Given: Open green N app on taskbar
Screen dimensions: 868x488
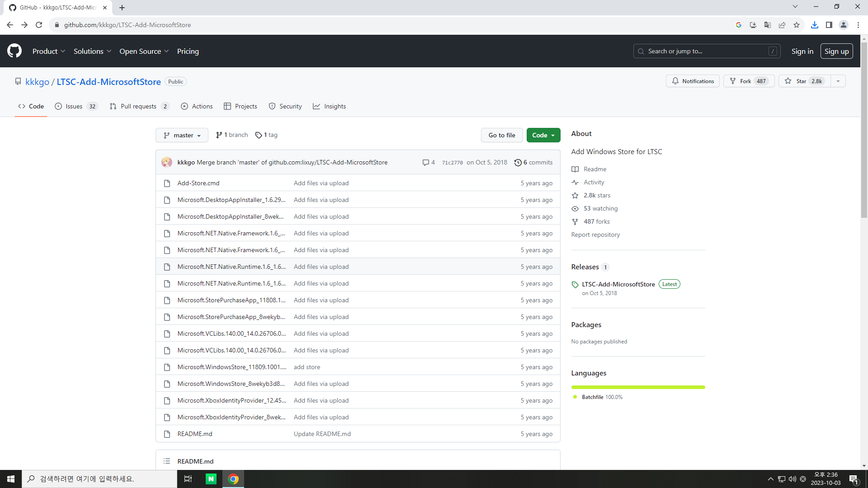Looking at the screenshot, I should (x=211, y=479).
